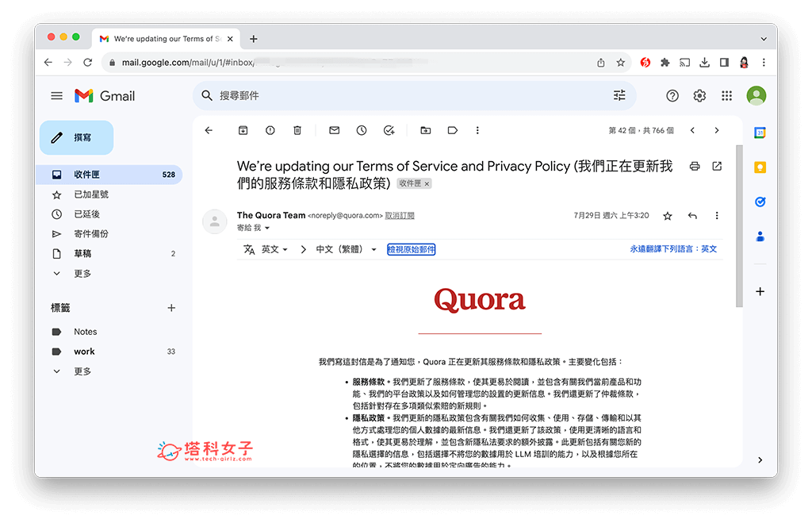Image resolution: width=812 pixels, height=523 pixels.
Task: Click back button in browser
Action: pos(48,62)
